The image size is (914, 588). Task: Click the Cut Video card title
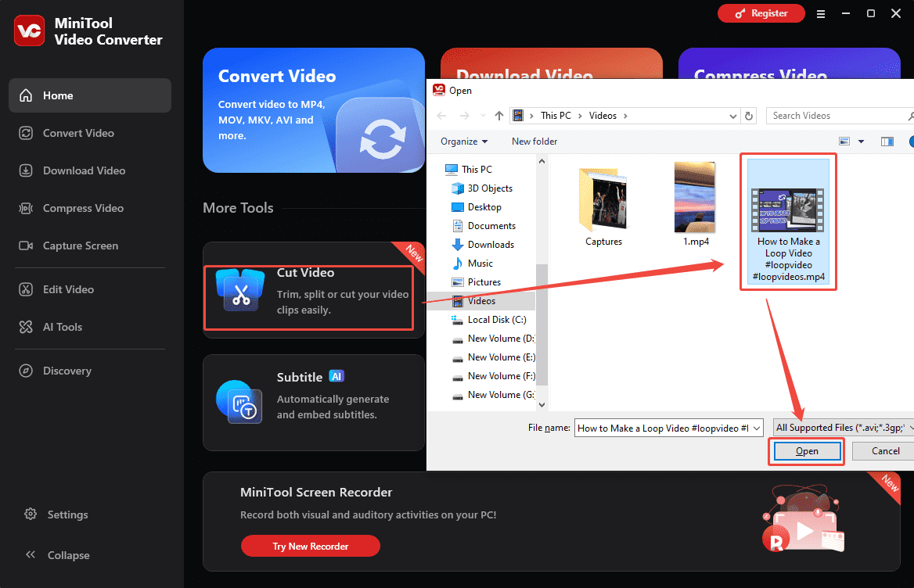305,272
